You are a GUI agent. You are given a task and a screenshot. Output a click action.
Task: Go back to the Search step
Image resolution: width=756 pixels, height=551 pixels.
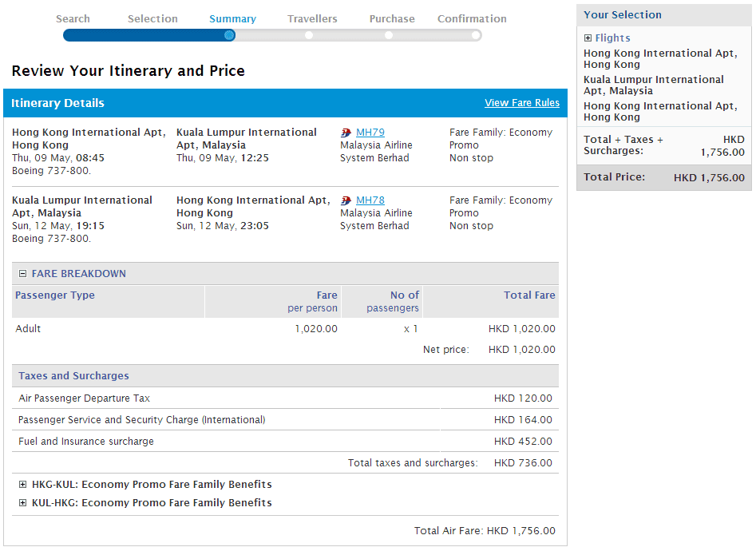pyautogui.click(x=73, y=18)
